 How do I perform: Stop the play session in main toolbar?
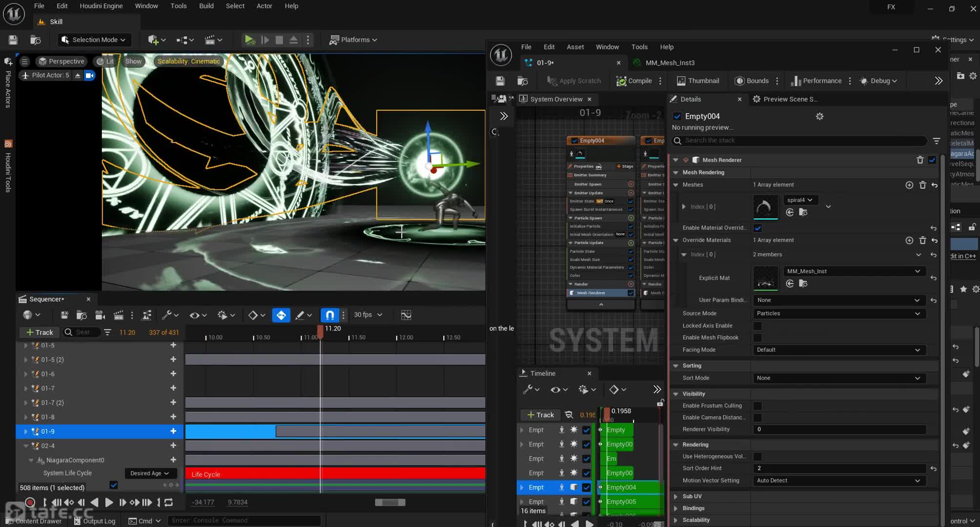(x=279, y=40)
